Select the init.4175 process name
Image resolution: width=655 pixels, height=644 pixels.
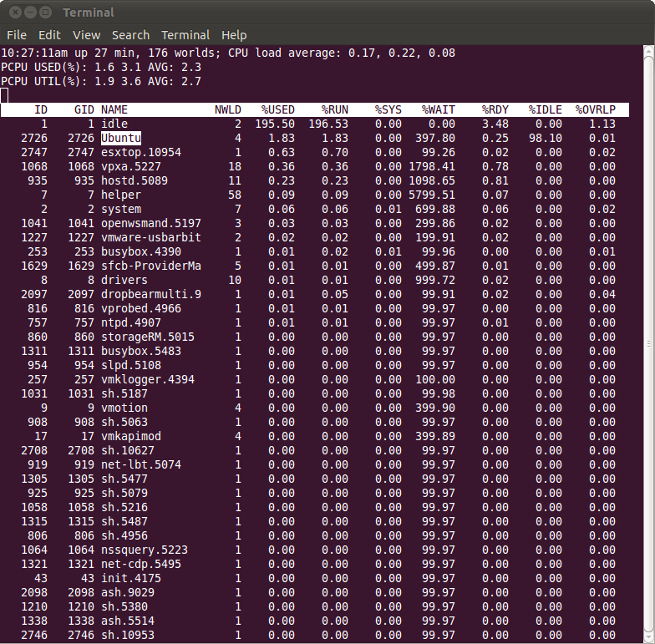tap(131, 578)
